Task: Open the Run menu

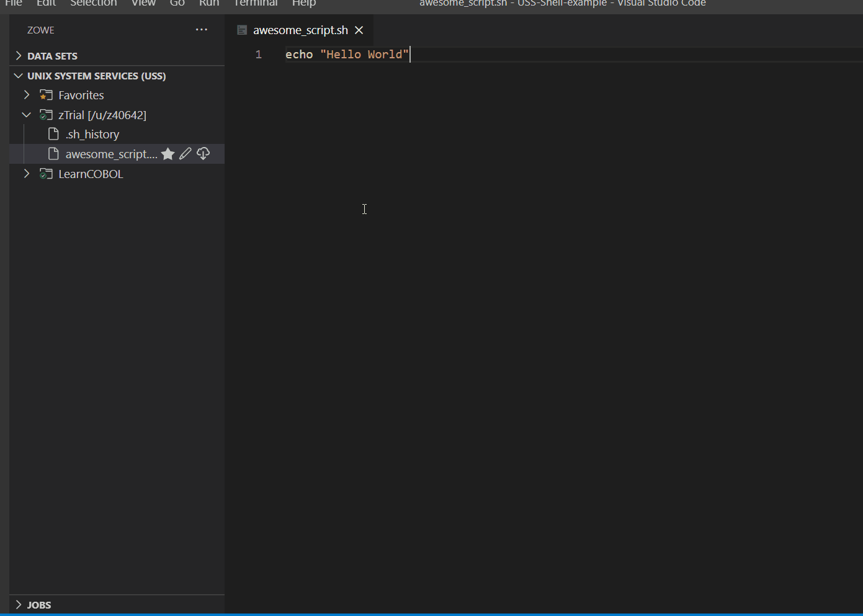Action: pos(209,3)
